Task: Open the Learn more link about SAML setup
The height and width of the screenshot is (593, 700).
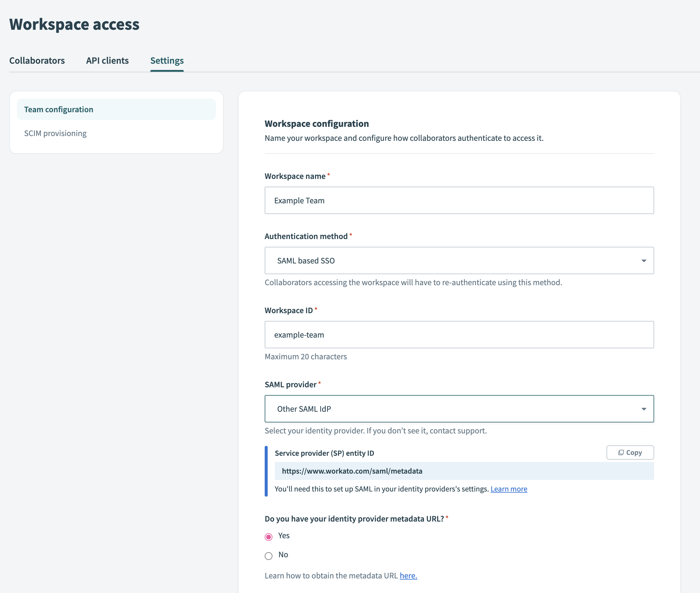Action: (509, 489)
